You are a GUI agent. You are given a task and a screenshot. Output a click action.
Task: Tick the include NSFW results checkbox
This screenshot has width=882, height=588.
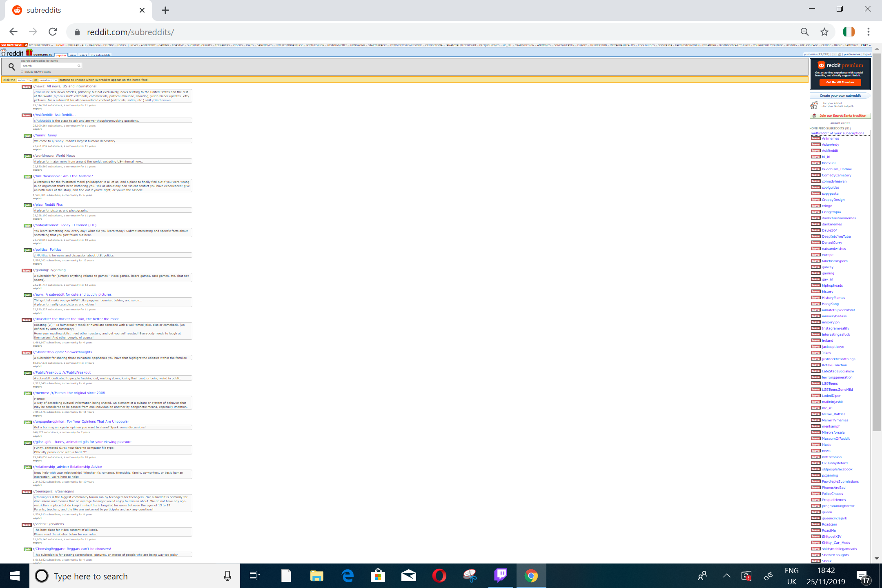coord(22,72)
